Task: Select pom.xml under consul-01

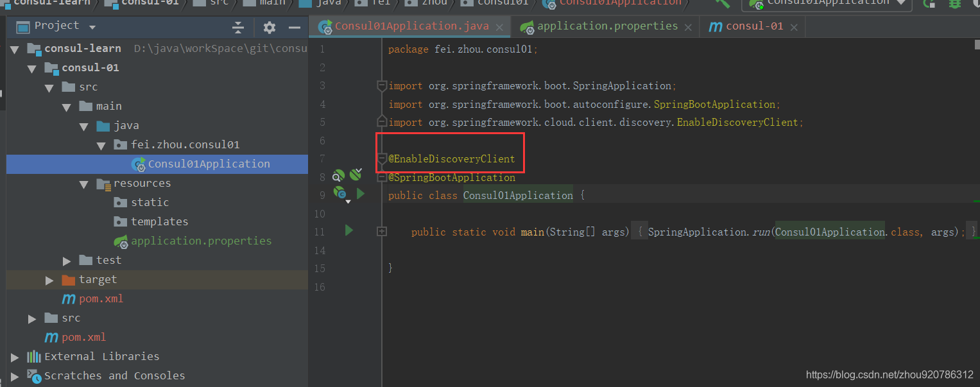Action: coord(101,298)
